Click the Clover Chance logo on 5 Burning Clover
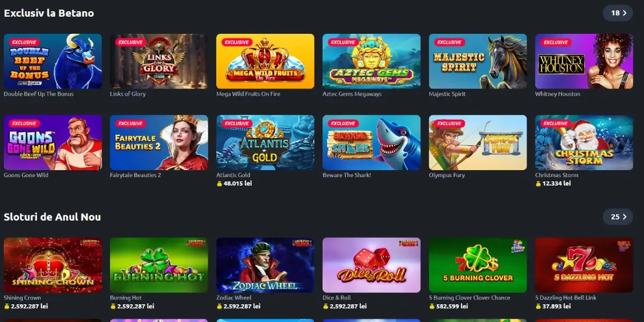The height and width of the screenshot is (322, 644). [517, 246]
